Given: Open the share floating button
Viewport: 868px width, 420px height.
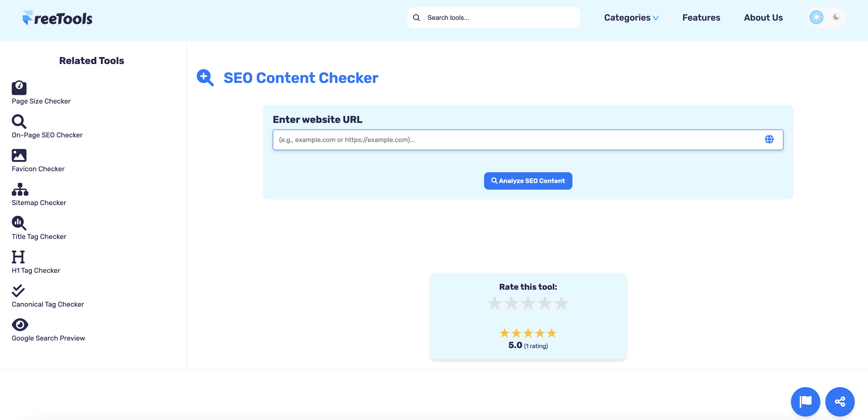Looking at the screenshot, I should pyautogui.click(x=840, y=401).
